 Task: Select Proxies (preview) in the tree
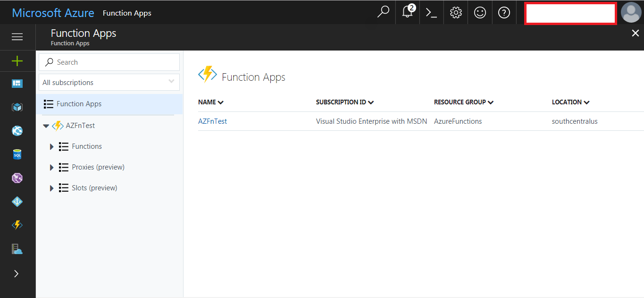click(x=98, y=167)
